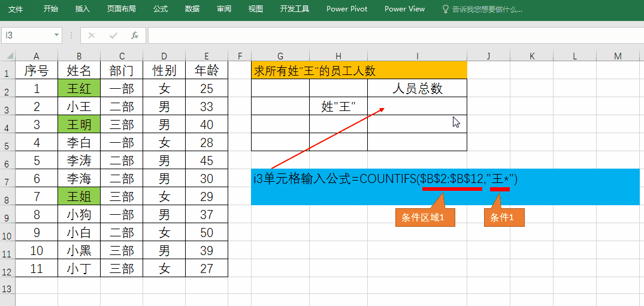This screenshot has width=644, height=306.
Task: Select row 1 header
Action: (x=7, y=71)
